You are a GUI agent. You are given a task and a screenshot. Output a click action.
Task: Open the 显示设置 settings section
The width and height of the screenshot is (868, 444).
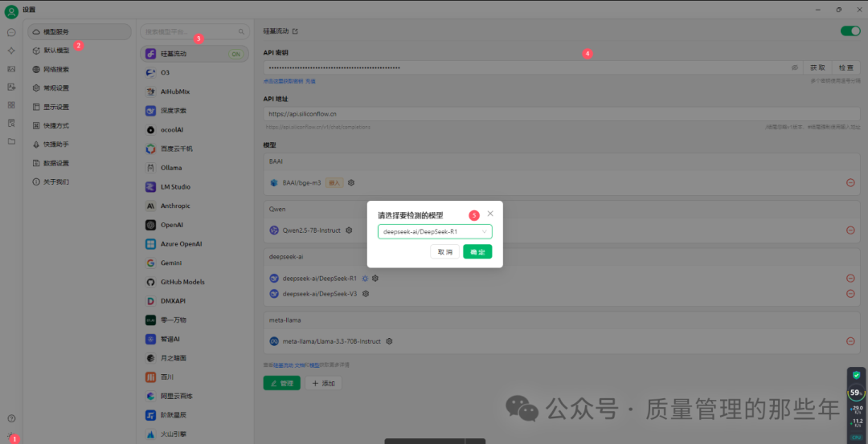(79, 107)
